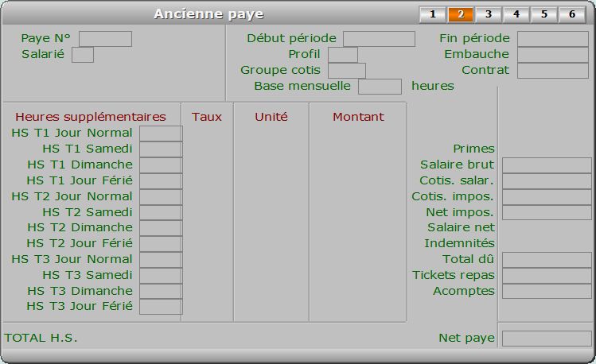Click the Primes label
Screen dimensions: 596x364
[x=473, y=149]
